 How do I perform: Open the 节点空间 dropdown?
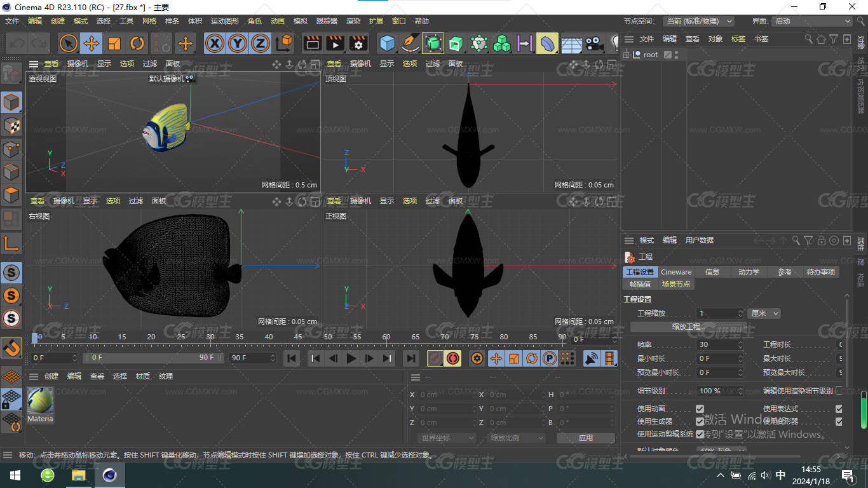tap(698, 21)
